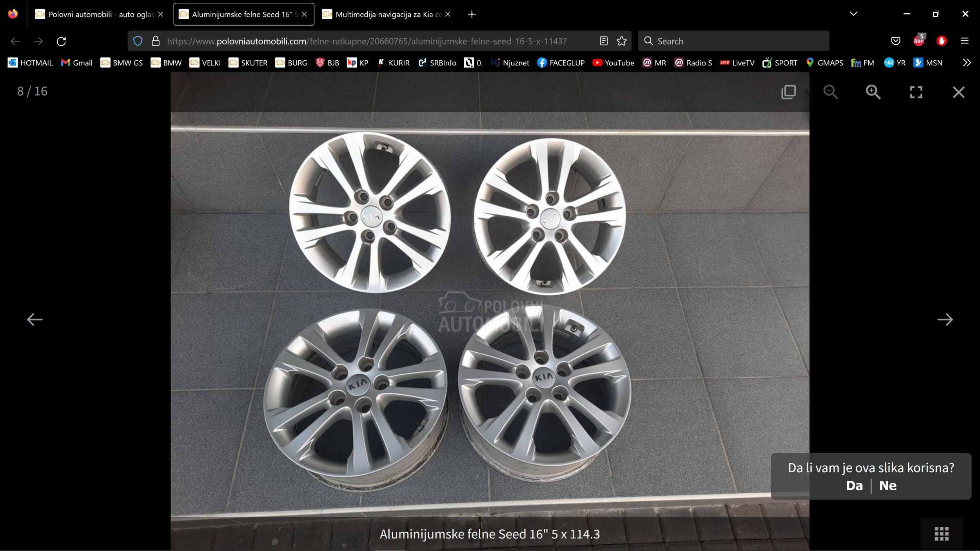
Task: Zoom out of the gallery image
Action: pyautogui.click(x=831, y=92)
